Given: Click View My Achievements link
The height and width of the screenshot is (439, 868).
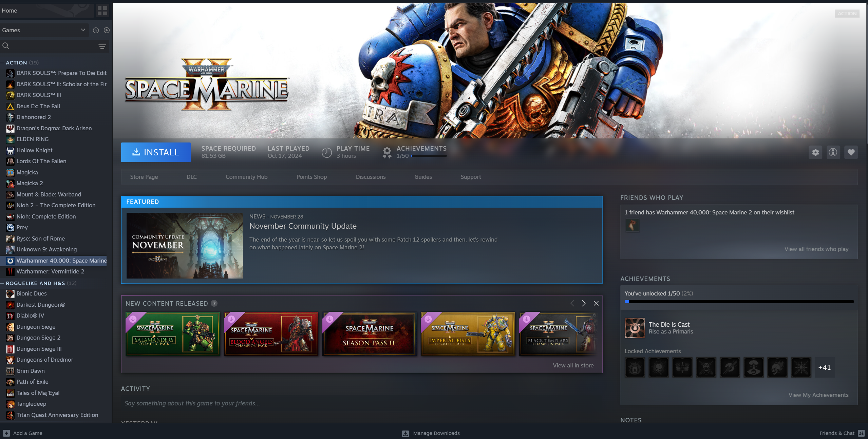Looking at the screenshot, I should pyautogui.click(x=818, y=395).
